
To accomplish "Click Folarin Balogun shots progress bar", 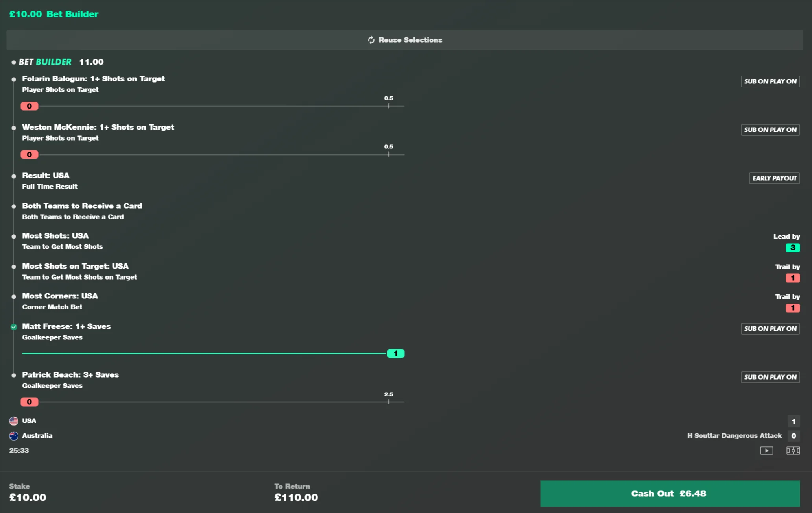I will pyautogui.click(x=213, y=106).
